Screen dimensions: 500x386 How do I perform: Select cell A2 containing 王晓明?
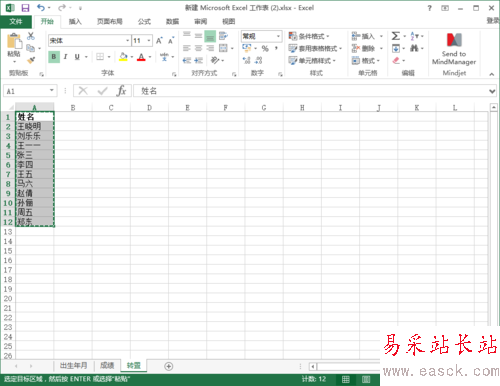pos(34,126)
